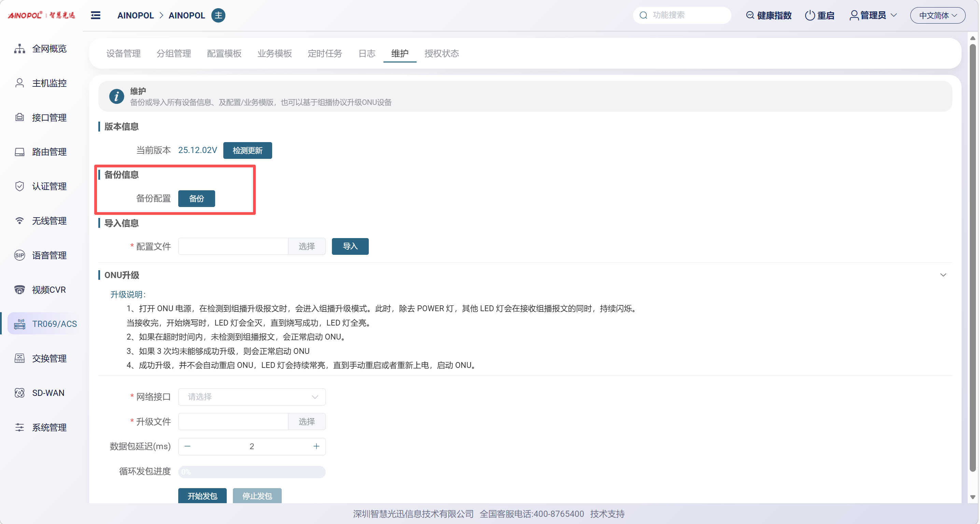Click the 视频CVR camera icon
The height and width of the screenshot is (524, 980).
point(19,290)
